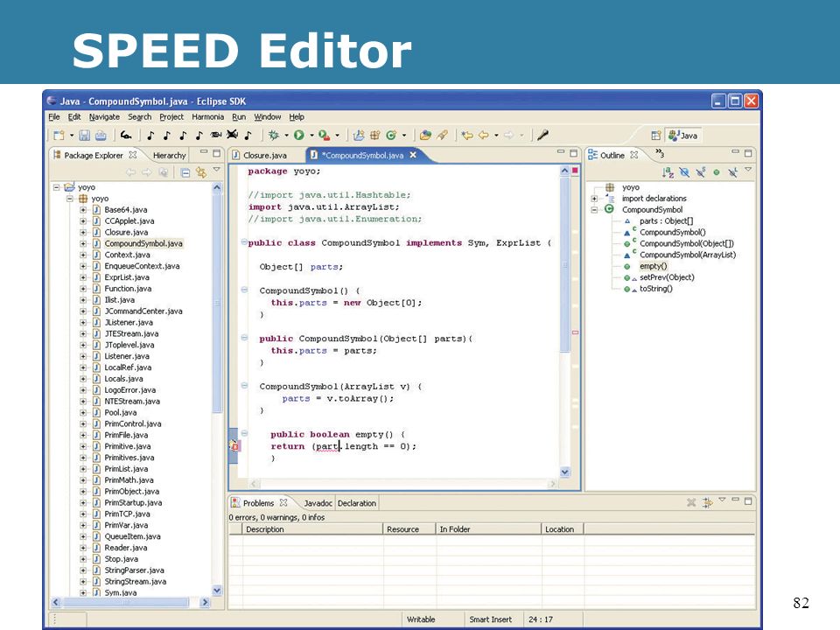Open the Debug dropdown arrow

pos(286,136)
